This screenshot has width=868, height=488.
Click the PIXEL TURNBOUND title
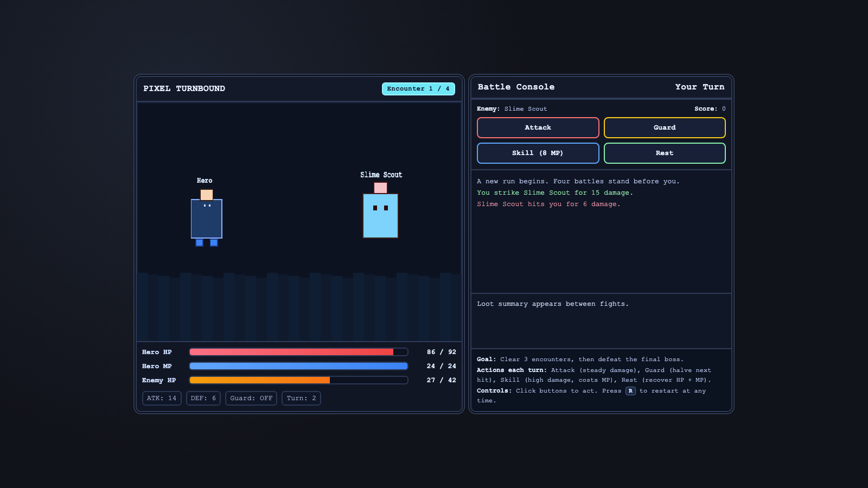tap(184, 89)
